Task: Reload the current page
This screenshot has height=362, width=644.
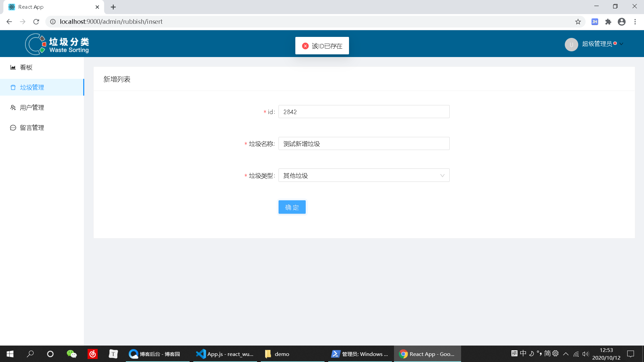Action: (36, 22)
